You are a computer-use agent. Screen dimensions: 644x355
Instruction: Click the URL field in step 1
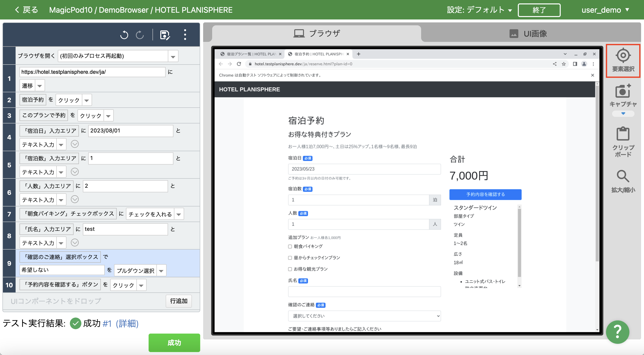coord(92,72)
